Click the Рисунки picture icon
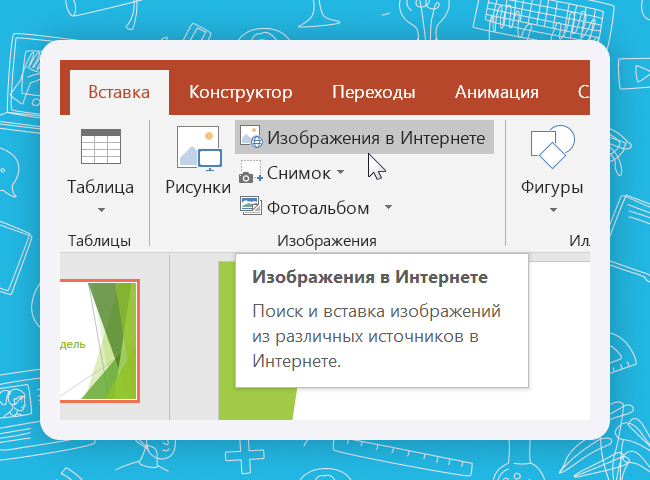The width and height of the screenshot is (650, 480). click(x=199, y=148)
